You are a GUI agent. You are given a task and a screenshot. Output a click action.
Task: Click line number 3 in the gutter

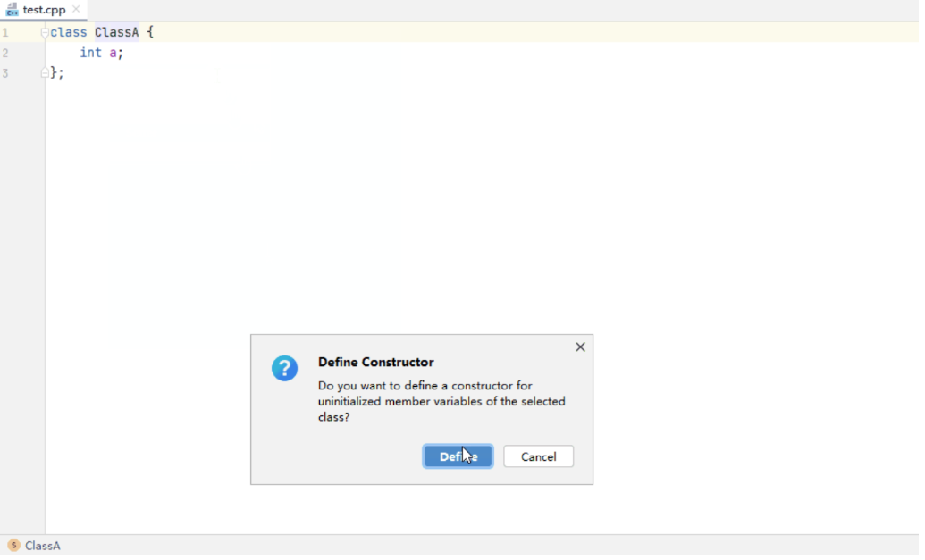point(5,73)
